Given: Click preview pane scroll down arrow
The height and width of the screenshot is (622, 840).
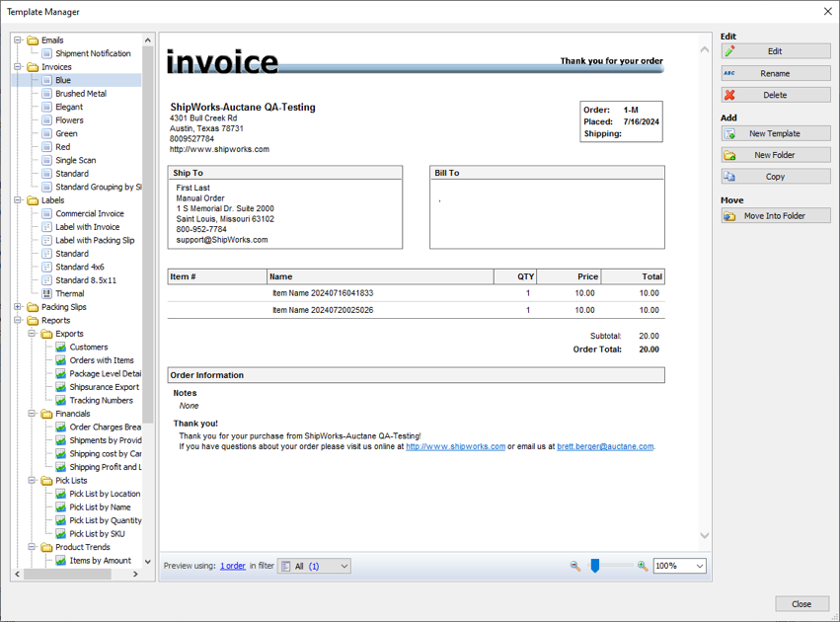Looking at the screenshot, I should 705,536.
